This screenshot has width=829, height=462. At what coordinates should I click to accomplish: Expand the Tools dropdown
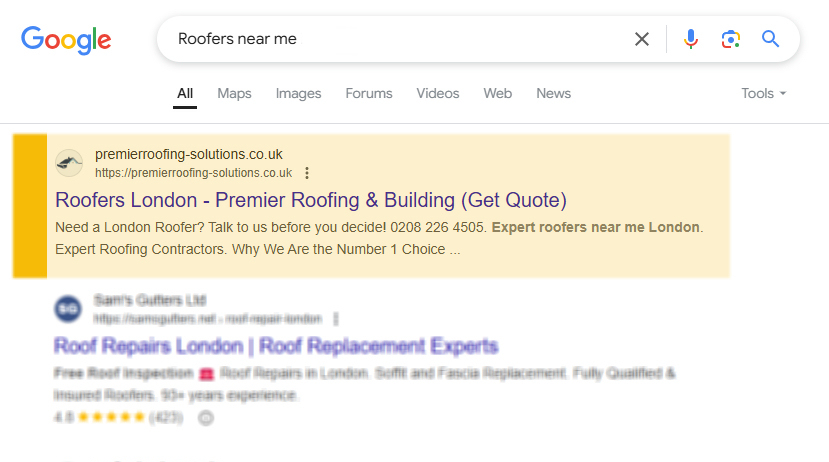[763, 93]
